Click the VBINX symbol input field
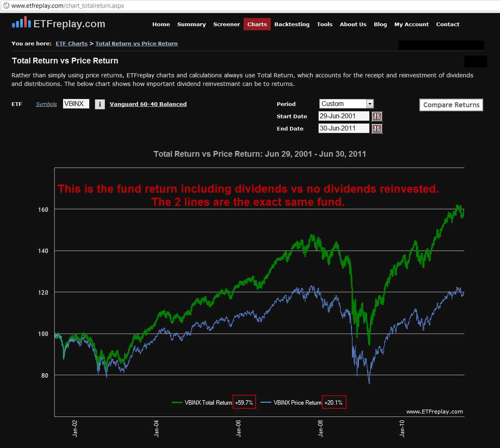The height and width of the screenshot is (448, 500). [x=76, y=104]
